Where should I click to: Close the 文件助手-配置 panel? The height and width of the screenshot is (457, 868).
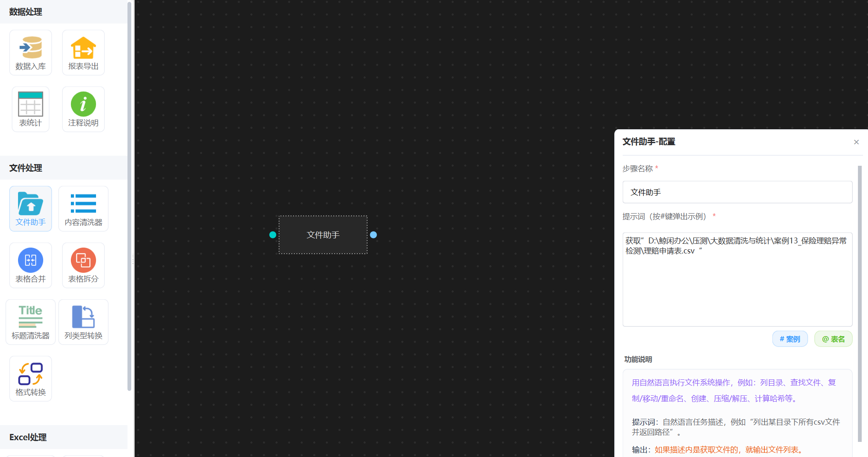coord(856,142)
